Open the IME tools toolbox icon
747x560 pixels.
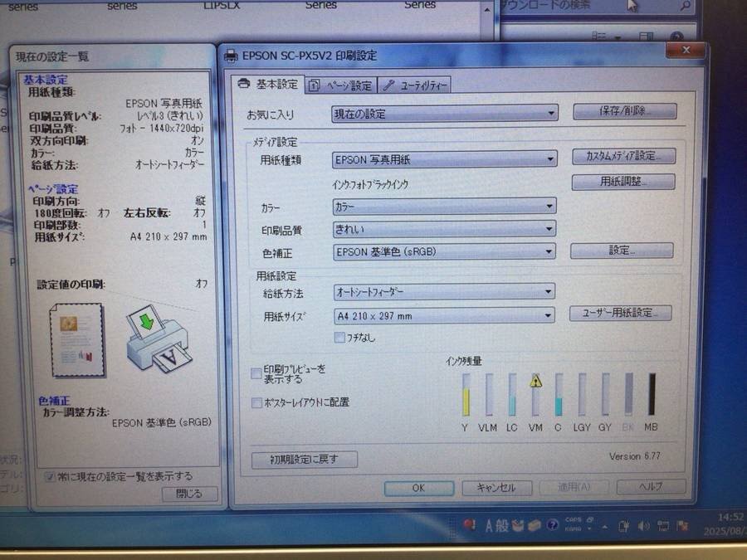coord(535,526)
